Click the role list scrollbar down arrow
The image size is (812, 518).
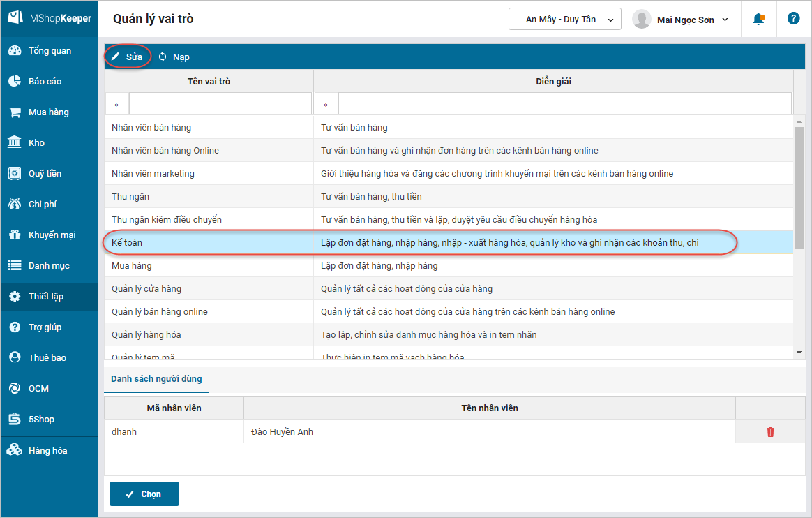click(x=799, y=353)
